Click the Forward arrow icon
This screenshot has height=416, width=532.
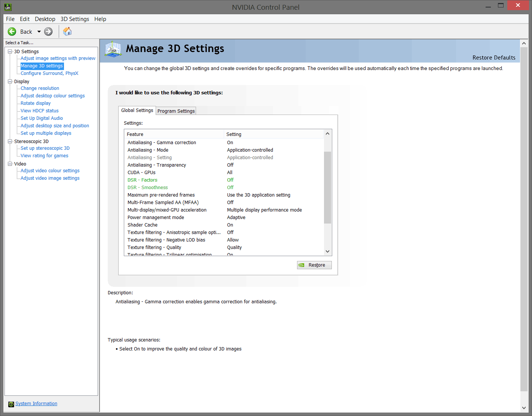(x=48, y=31)
